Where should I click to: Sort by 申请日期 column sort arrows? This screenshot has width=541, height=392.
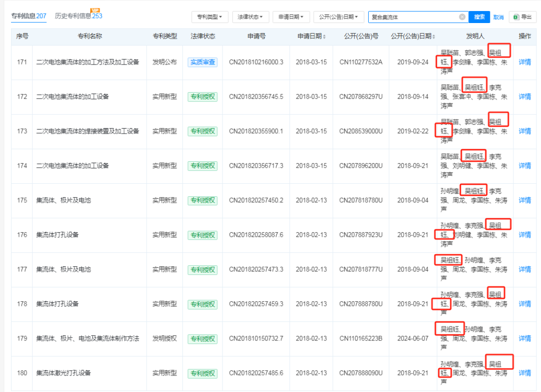click(x=324, y=37)
